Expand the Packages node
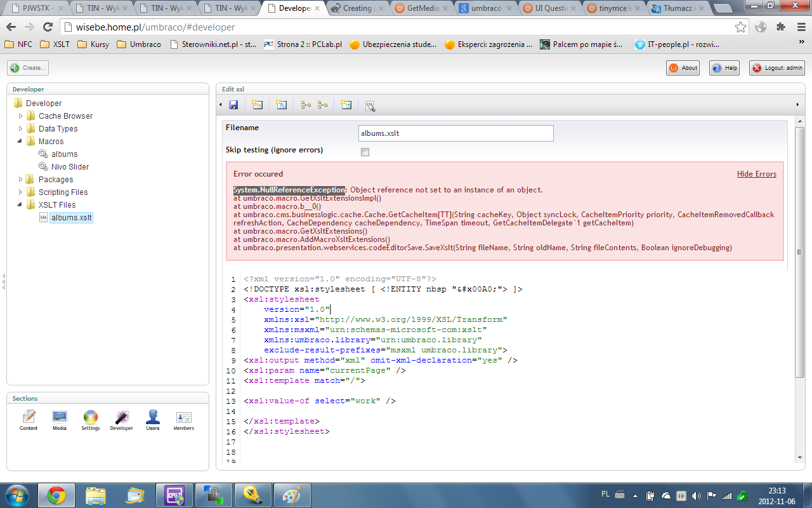 [x=21, y=179]
